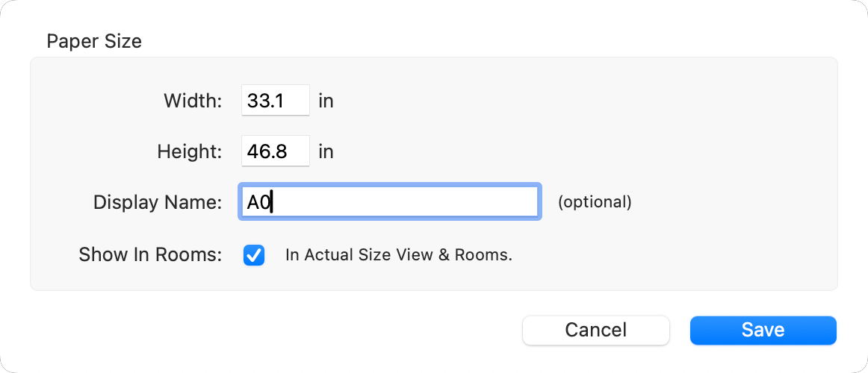868x373 pixels.
Task: Focus the Width input field
Action: click(x=275, y=101)
